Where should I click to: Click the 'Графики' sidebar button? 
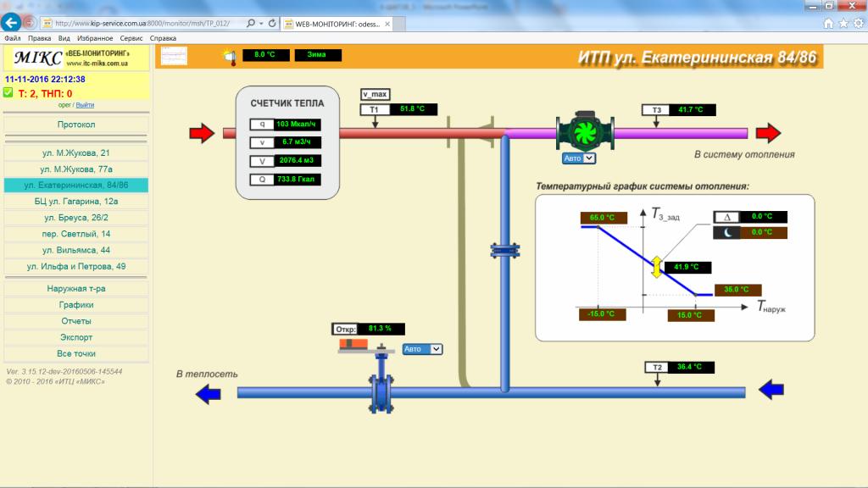pyautogui.click(x=76, y=305)
